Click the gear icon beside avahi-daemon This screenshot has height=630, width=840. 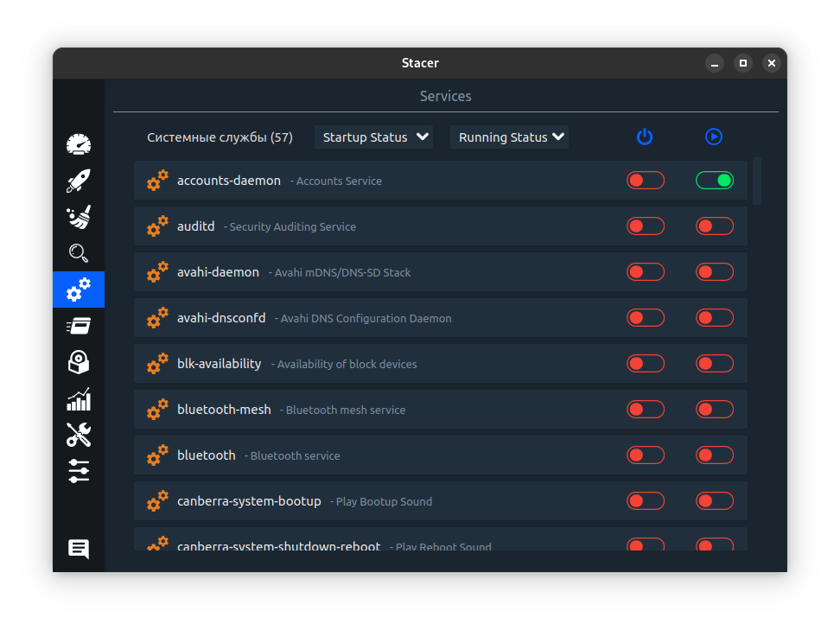click(157, 272)
